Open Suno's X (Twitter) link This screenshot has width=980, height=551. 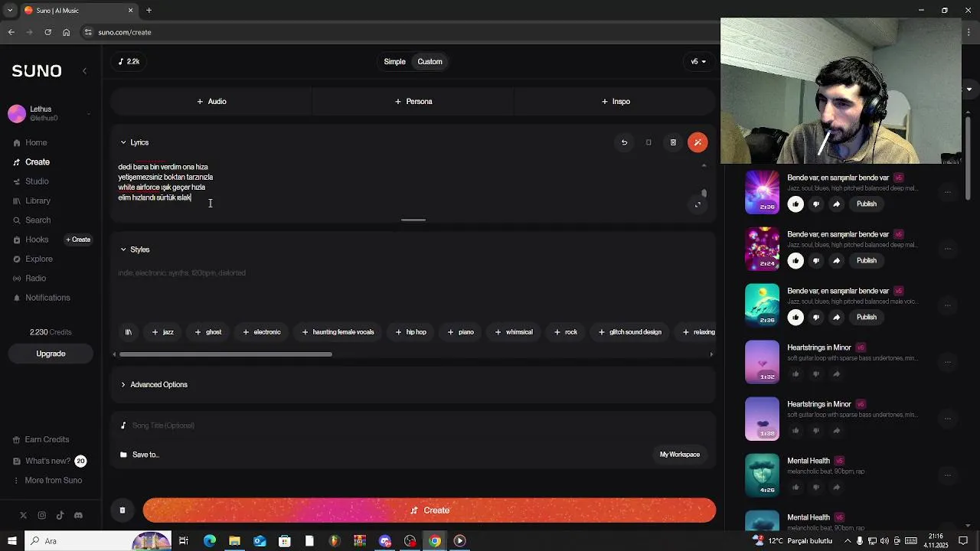click(23, 516)
